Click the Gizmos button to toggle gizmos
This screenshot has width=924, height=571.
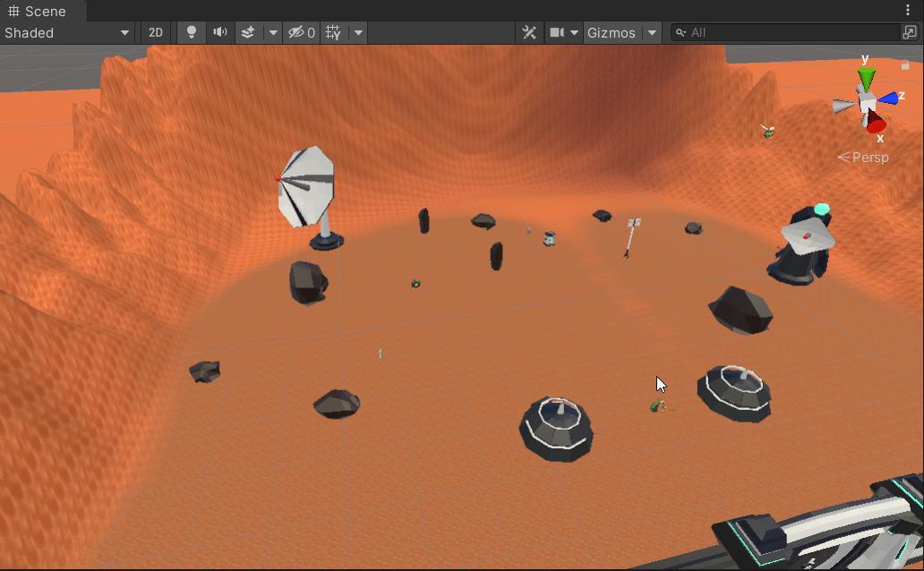click(613, 32)
